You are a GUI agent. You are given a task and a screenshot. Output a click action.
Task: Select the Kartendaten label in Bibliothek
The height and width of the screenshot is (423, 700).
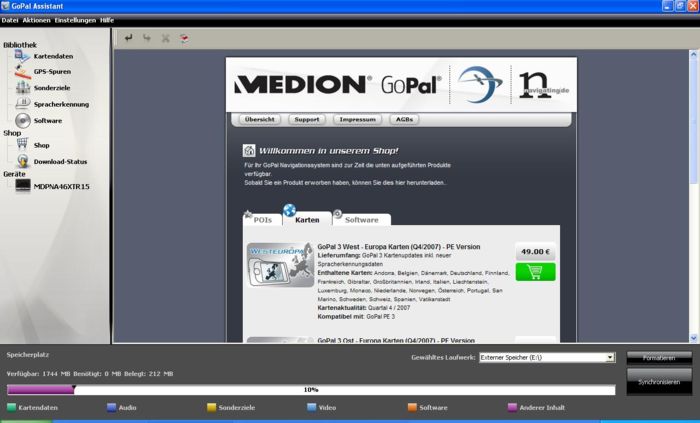[x=54, y=56]
